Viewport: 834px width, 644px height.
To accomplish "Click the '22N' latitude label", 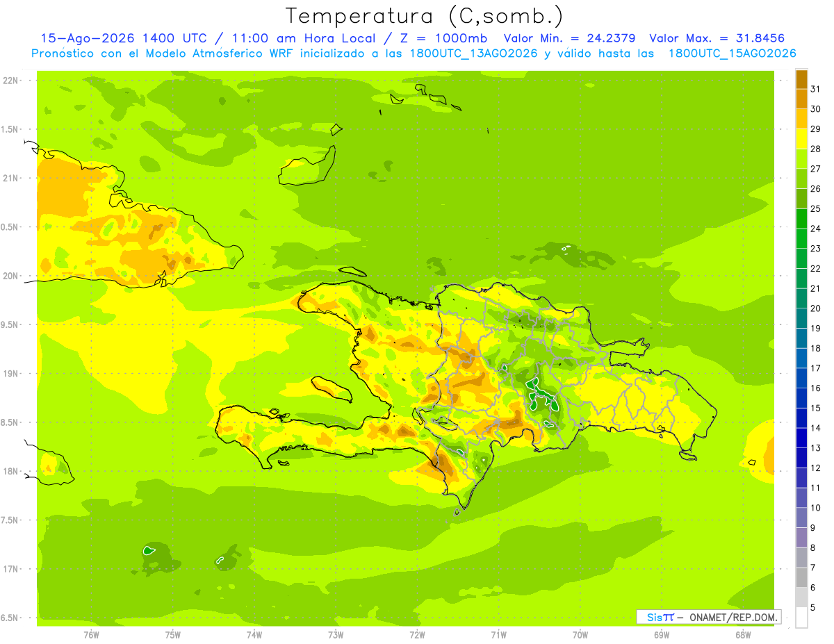I will pyautogui.click(x=10, y=81).
